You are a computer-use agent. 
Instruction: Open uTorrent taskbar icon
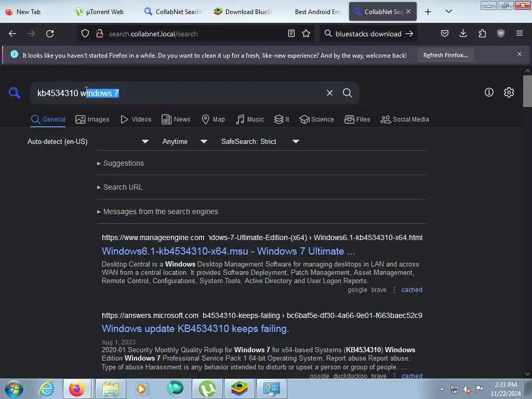[x=207, y=389]
